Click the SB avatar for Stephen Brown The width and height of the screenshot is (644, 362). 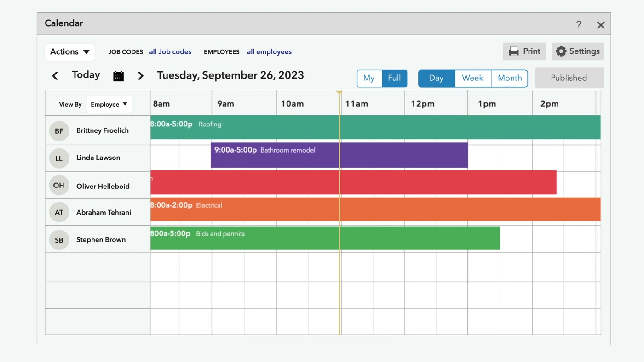59,240
